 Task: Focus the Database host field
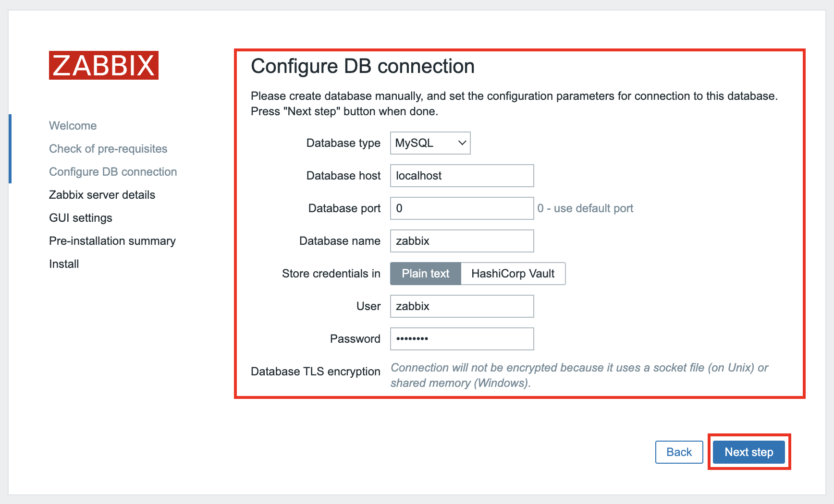(x=462, y=176)
